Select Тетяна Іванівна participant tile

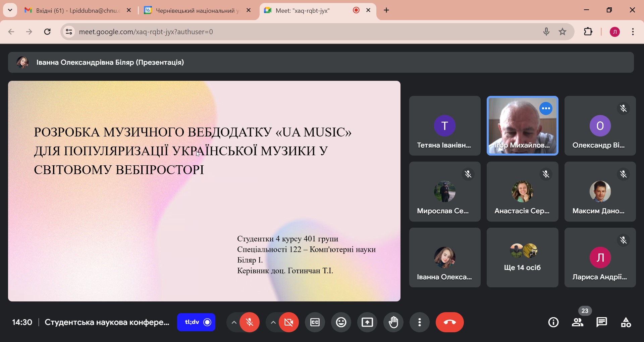tap(445, 126)
